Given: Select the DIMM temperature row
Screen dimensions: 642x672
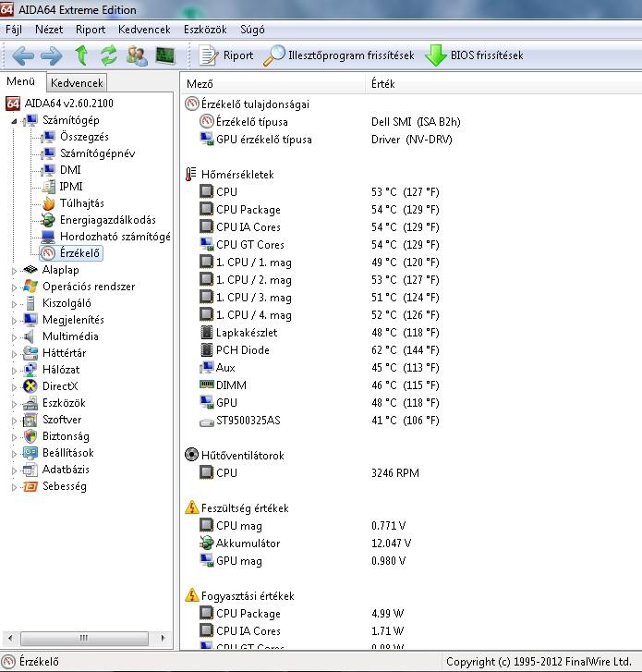Looking at the screenshot, I should 319,385.
